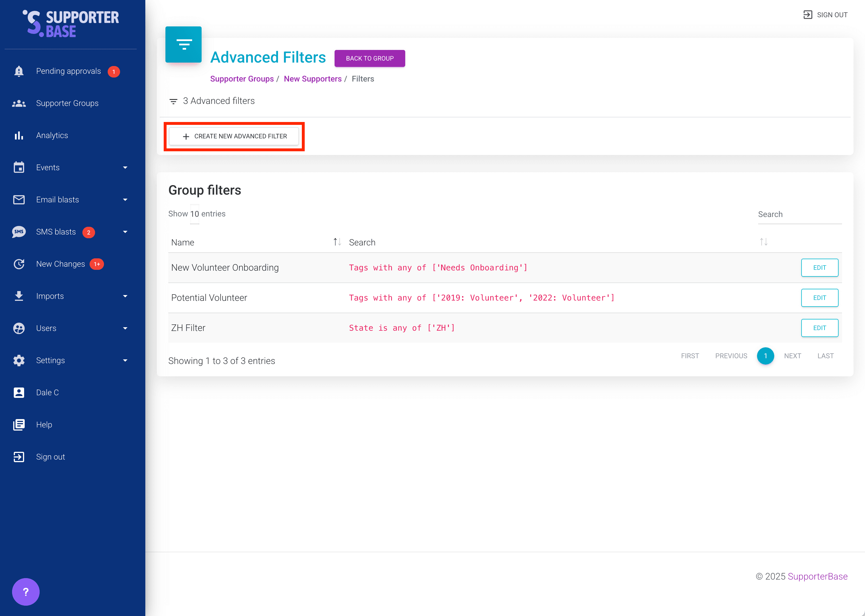This screenshot has width=865, height=616.
Task: Click the purple help question mark bubble
Action: [26, 591]
